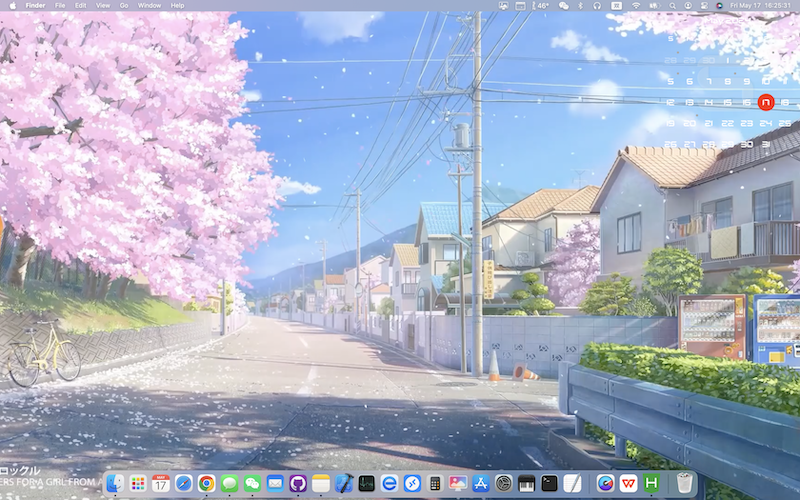Viewport: 800px width, 500px height.
Task: Launch WPS Office from the Dock
Action: pyautogui.click(x=629, y=483)
